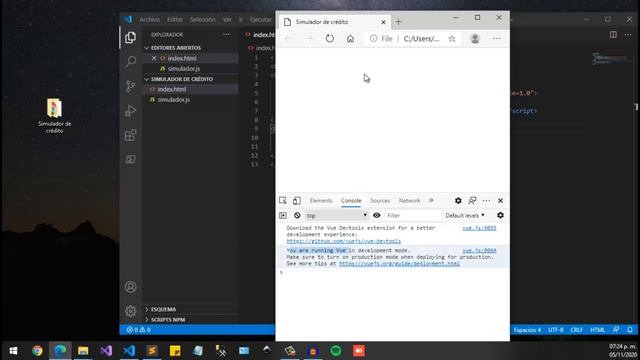Open the Ver menu in VS Code
The image size is (640, 360).
click(x=227, y=19)
